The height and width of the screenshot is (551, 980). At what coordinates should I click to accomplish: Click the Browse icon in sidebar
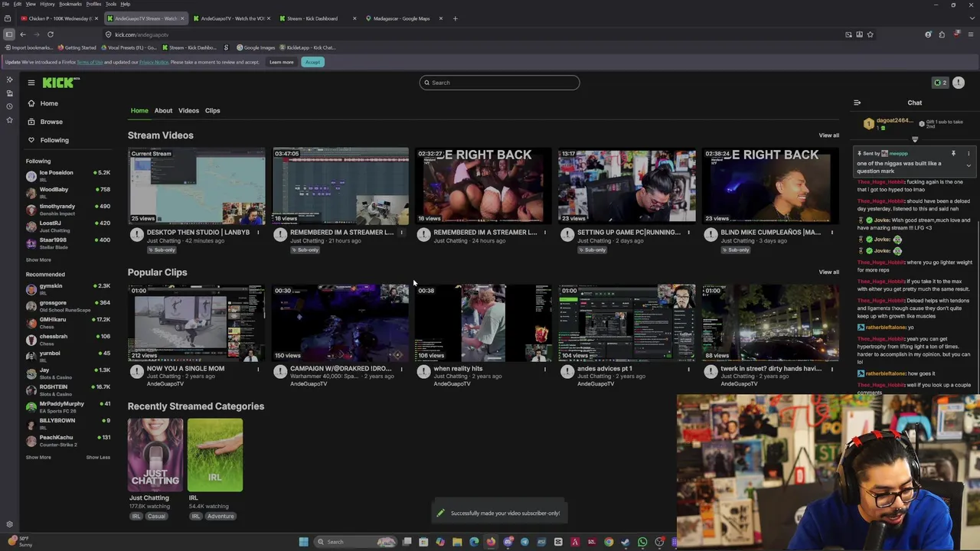[31, 122]
